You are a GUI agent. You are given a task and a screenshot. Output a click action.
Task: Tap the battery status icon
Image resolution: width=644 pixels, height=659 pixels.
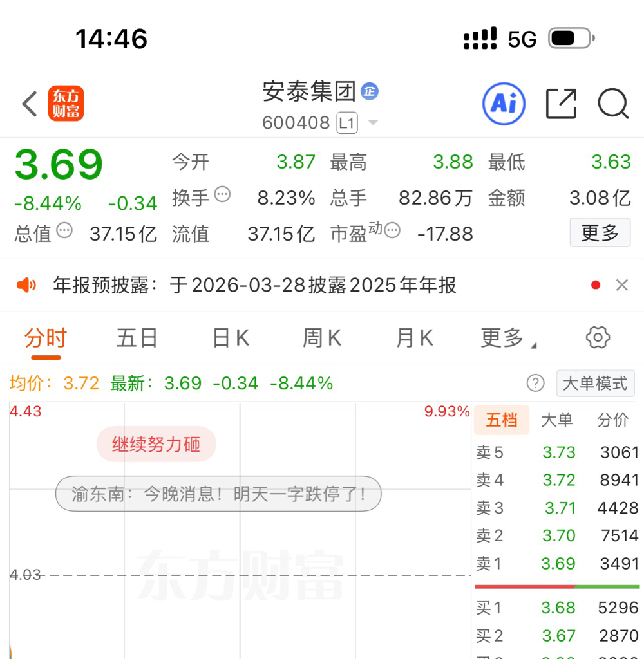coord(571,38)
